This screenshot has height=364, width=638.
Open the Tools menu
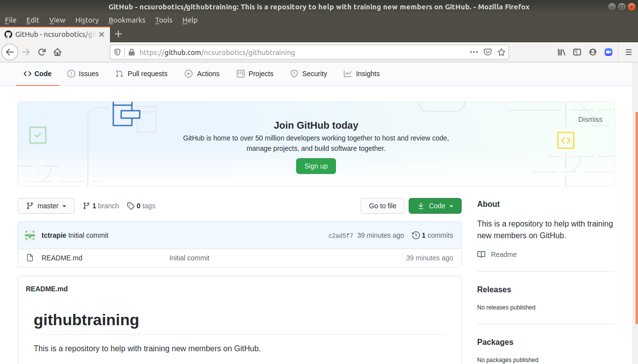(x=164, y=20)
